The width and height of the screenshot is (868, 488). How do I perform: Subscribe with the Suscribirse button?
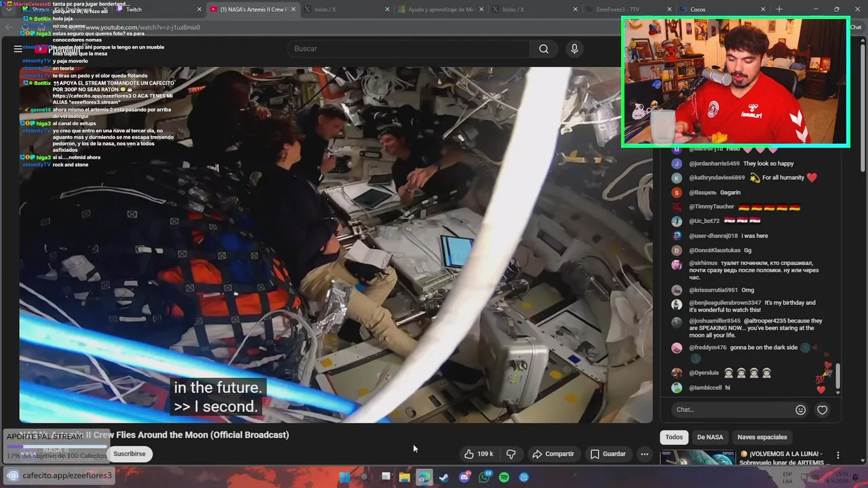pos(130,454)
